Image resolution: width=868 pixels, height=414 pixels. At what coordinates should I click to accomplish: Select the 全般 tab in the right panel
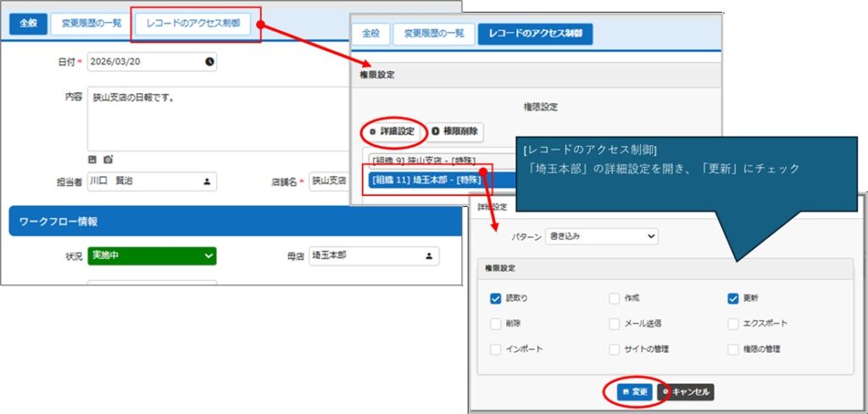tap(370, 34)
